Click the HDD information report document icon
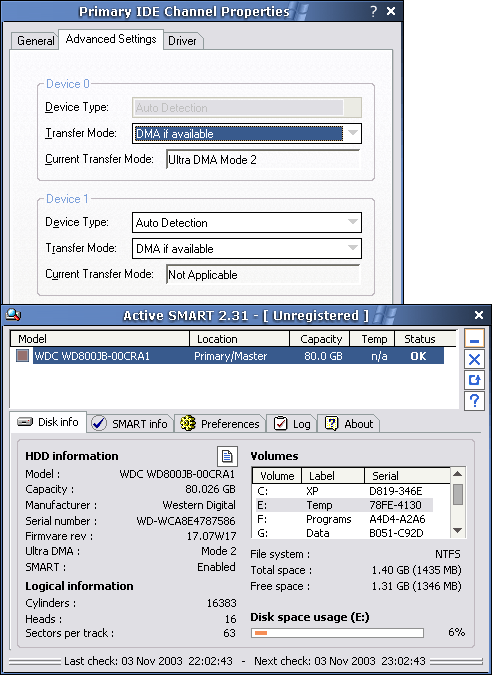 [227, 456]
